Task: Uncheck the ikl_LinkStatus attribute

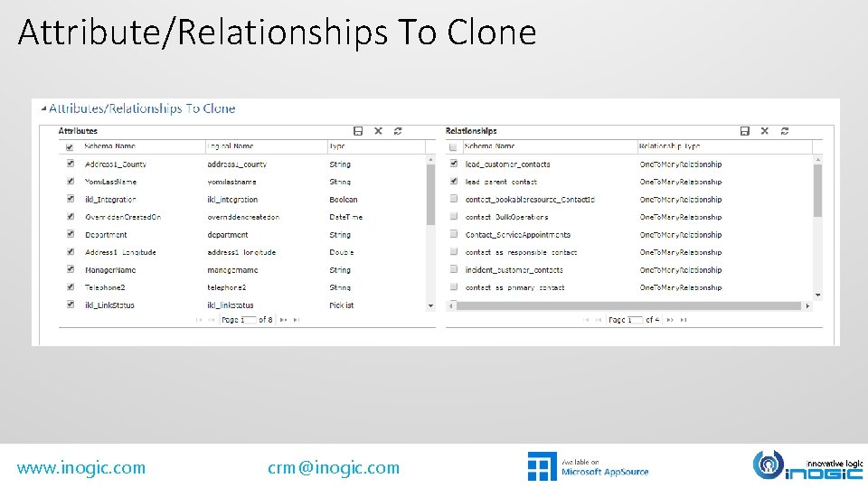Action: pyautogui.click(x=71, y=305)
